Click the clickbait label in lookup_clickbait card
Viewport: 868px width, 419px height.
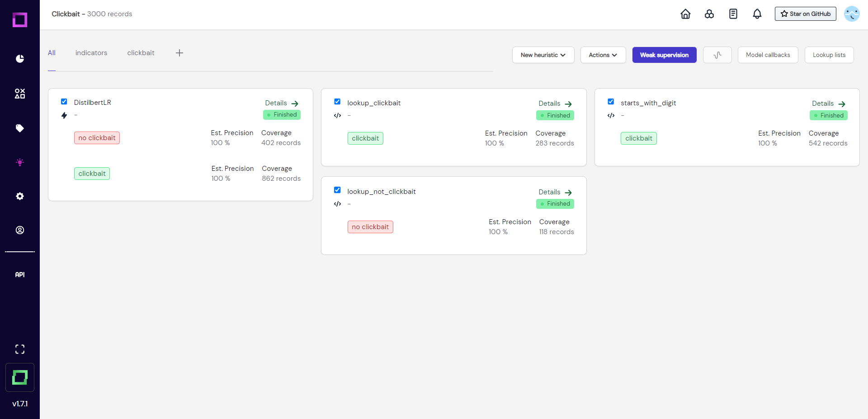(x=365, y=138)
